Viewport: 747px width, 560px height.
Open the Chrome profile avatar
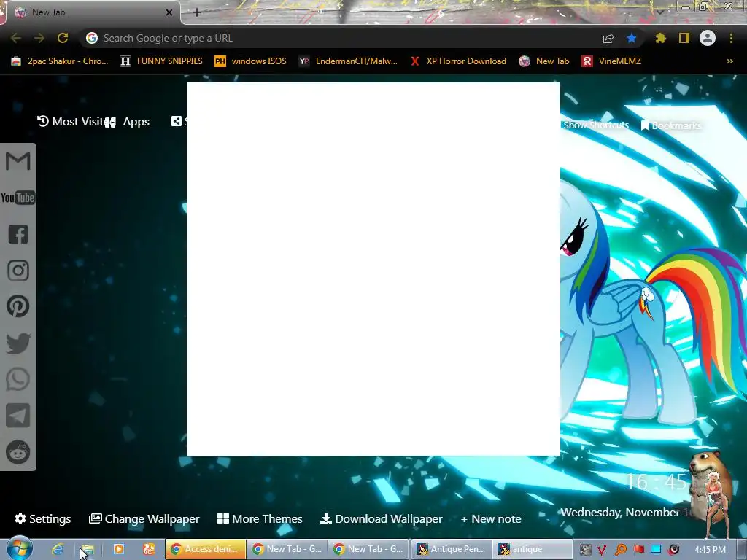(708, 38)
